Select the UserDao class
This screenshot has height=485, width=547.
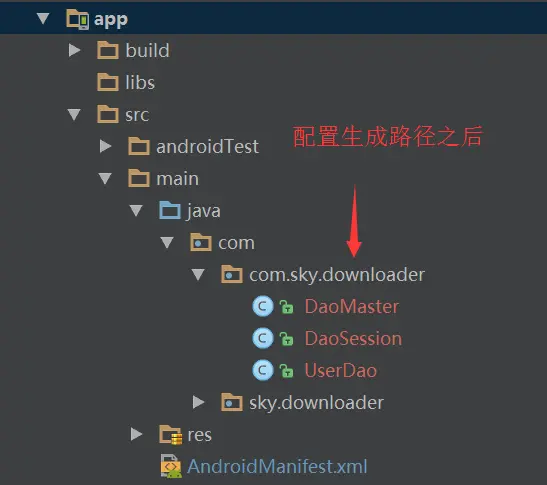point(341,370)
